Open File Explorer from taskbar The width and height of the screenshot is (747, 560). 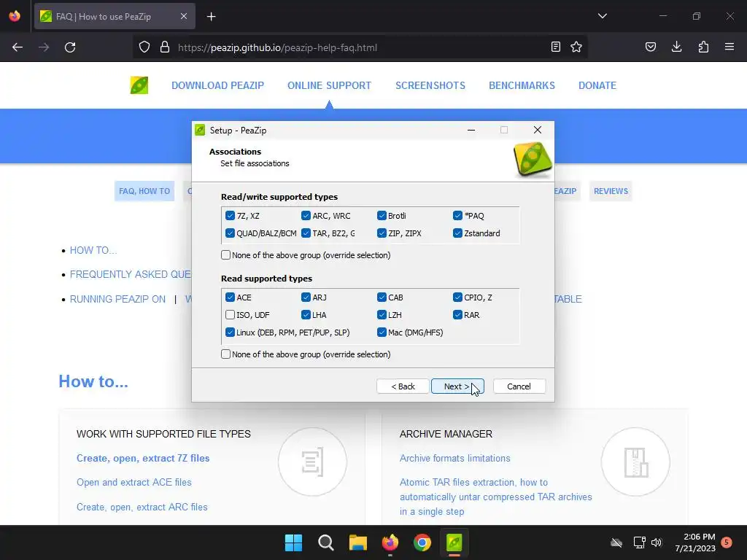[357, 542]
